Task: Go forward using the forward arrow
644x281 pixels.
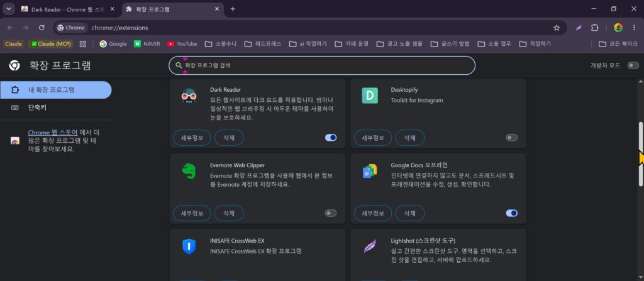Action: coord(26,28)
